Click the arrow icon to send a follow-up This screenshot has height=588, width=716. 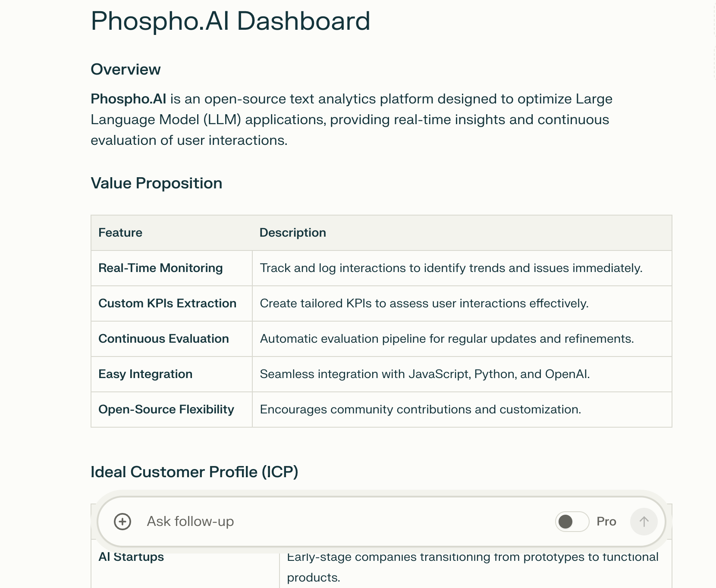coord(644,521)
